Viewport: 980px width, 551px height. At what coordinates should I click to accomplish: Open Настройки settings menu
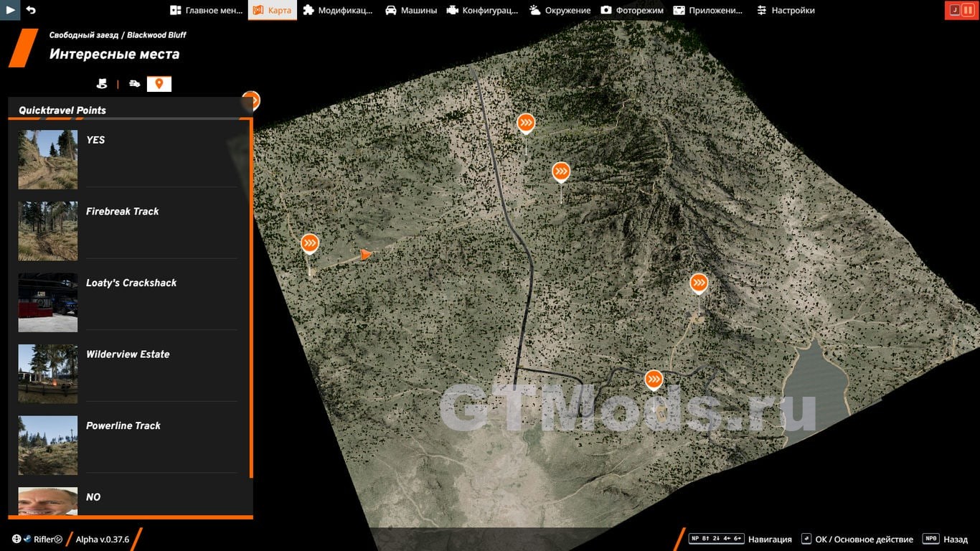point(786,10)
